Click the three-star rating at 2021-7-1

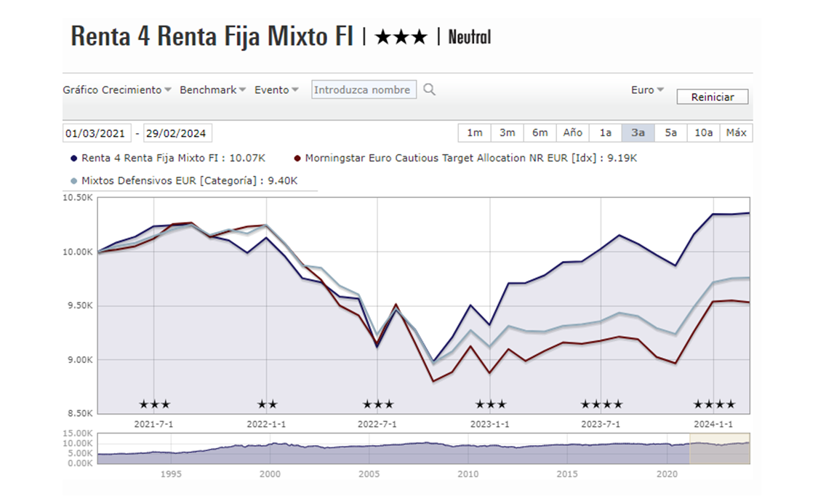[154, 404]
